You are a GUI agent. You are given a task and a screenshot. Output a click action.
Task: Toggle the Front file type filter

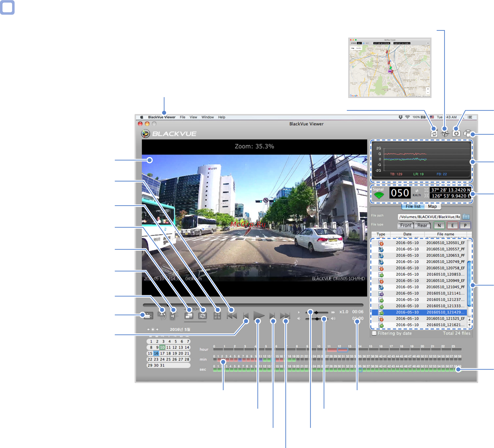[406, 225]
